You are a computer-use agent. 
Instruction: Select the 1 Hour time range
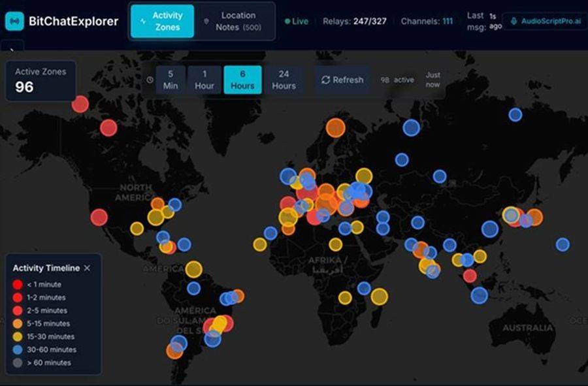tap(204, 80)
